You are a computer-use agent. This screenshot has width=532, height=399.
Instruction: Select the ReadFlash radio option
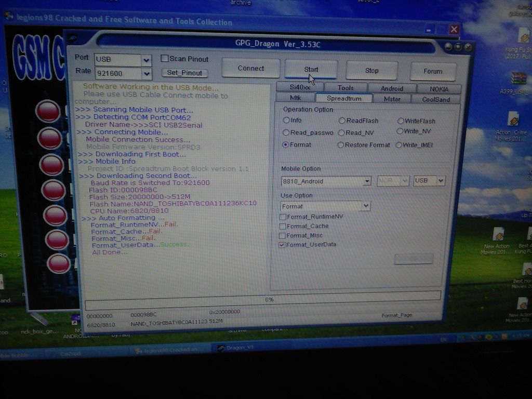(342, 121)
